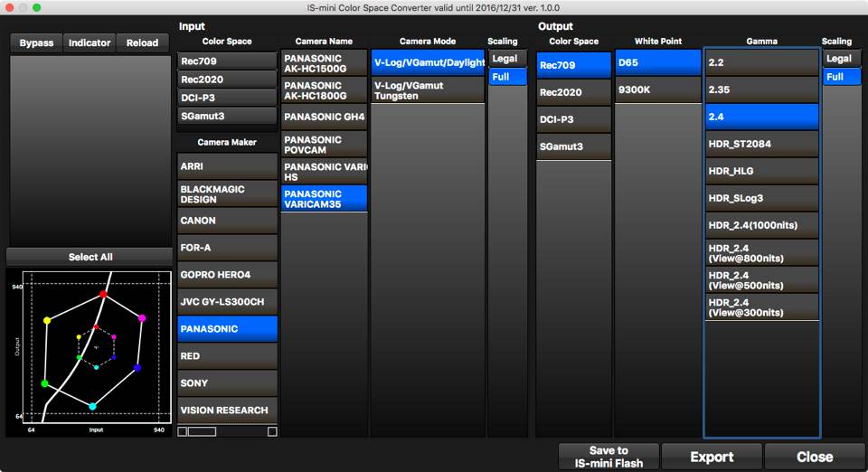
Task: Select SGamut3 as the Output Color Space
Action: [573, 146]
